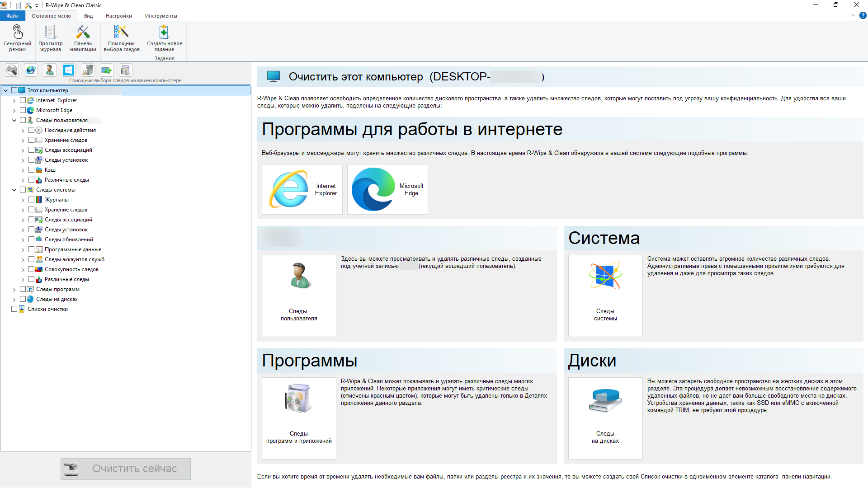The image size is (868, 488).
Task: Switch to the Инструменты ribbon tab
Action: coord(161,16)
